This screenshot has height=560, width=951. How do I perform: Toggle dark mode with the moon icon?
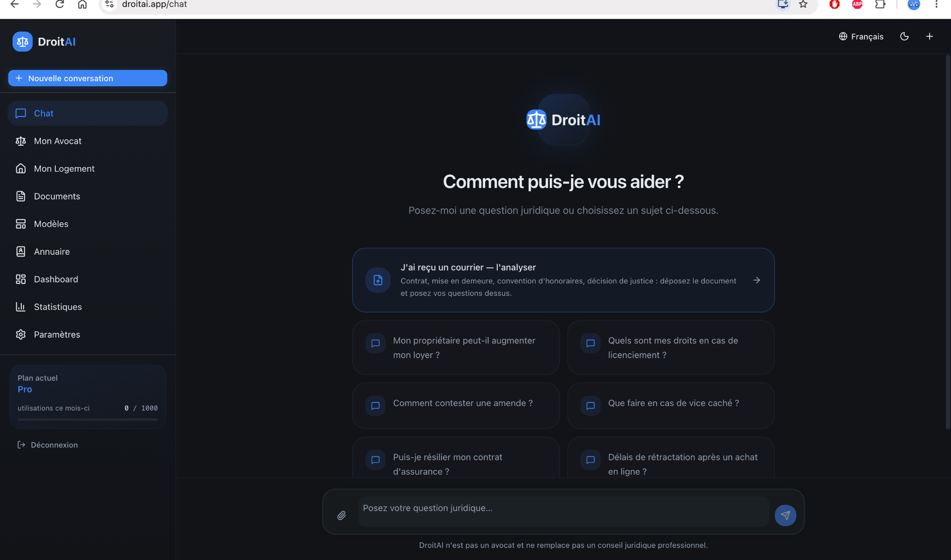coord(904,36)
